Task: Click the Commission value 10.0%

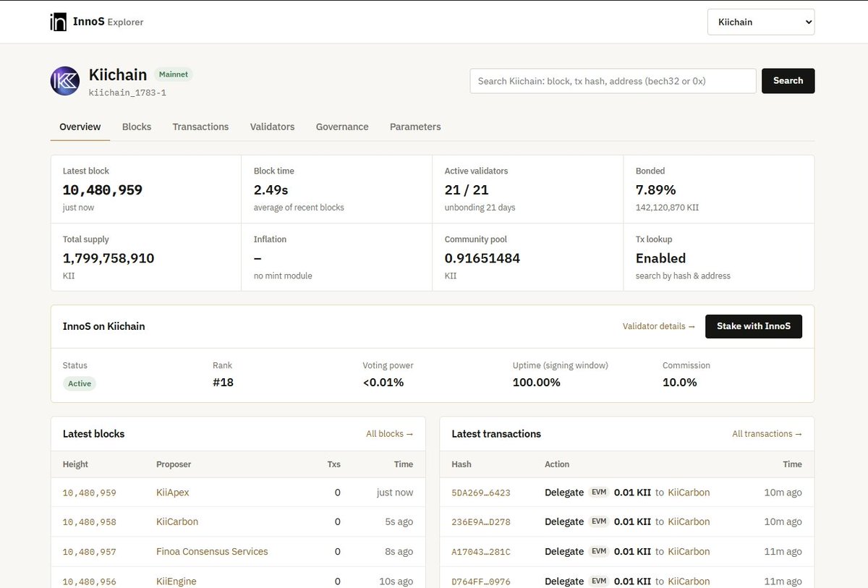Action: pyautogui.click(x=680, y=382)
